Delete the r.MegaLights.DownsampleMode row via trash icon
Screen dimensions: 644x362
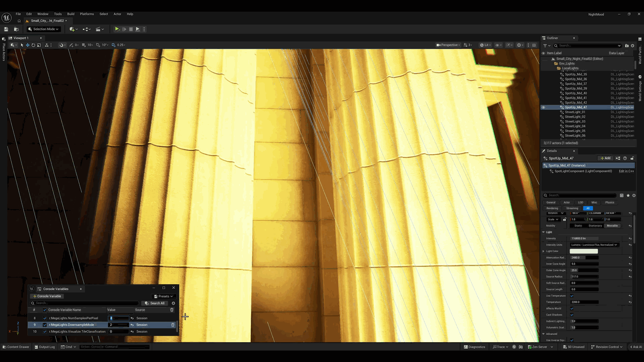[173, 325]
